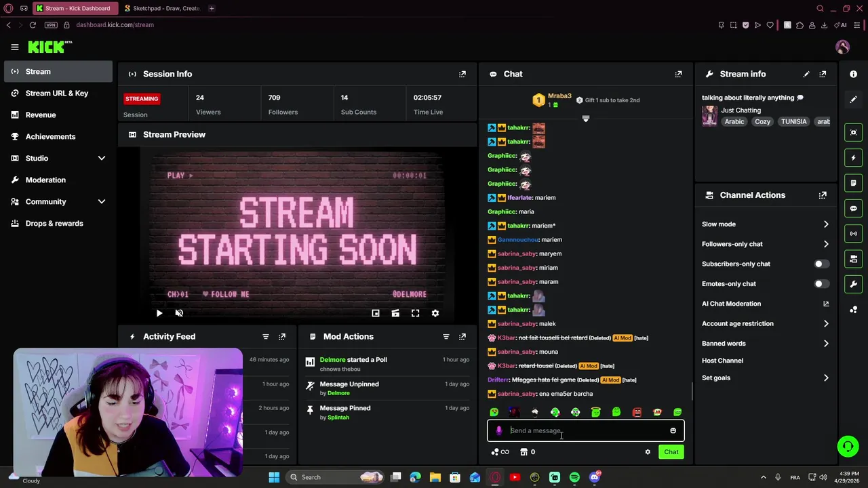This screenshot has width=868, height=488.
Task: Filter the Mod Actions list
Action: [x=446, y=337]
